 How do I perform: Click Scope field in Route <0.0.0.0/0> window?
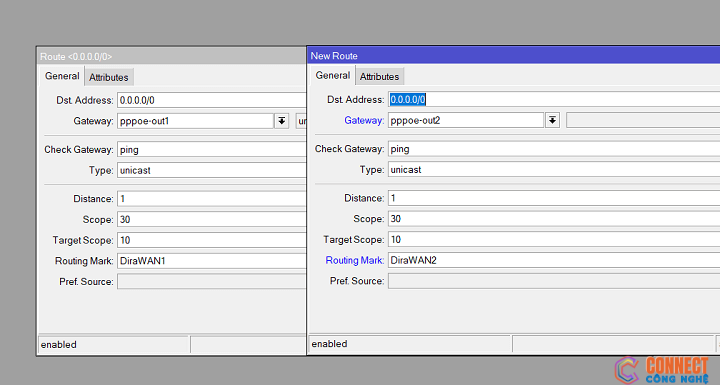[212, 219]
